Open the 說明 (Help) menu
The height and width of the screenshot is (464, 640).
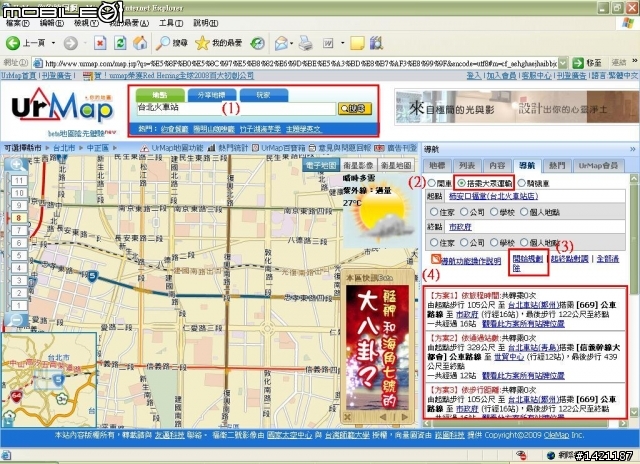(205, 23)
